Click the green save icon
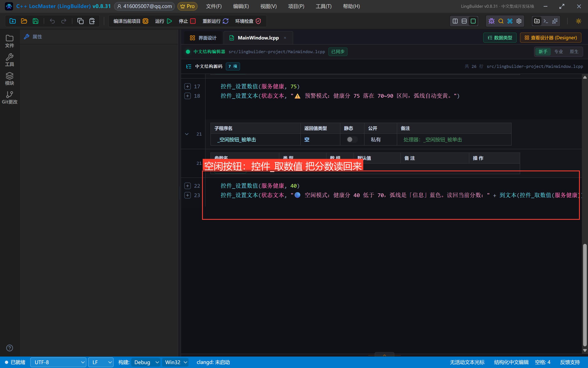 [36, 21]
